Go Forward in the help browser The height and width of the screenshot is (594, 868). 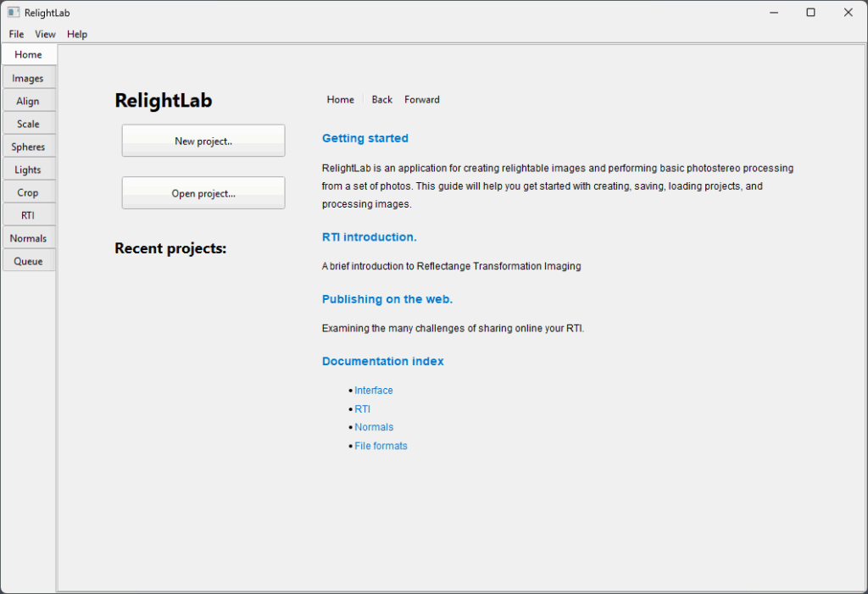click(422, 100)
